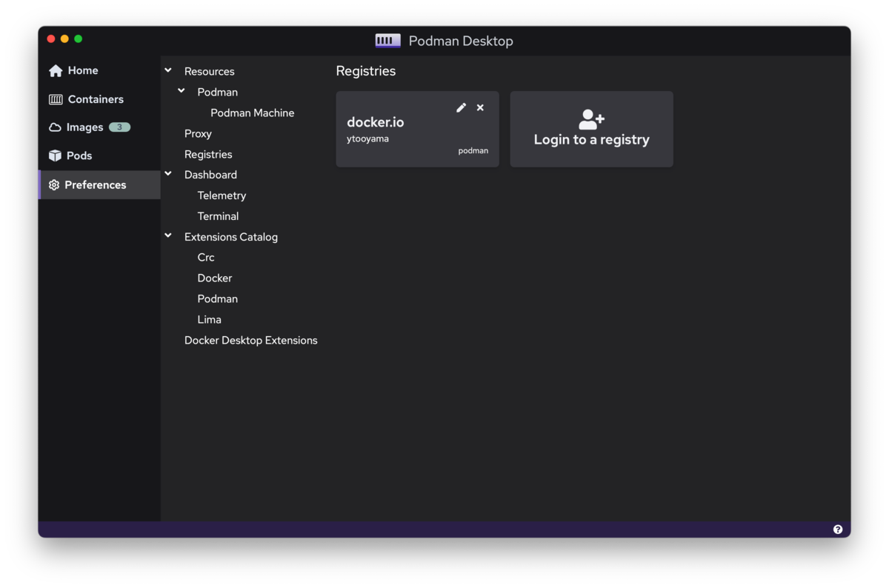Open the Containers page
The height and width of the screenshot is (588, 889).
coord(99,99)
